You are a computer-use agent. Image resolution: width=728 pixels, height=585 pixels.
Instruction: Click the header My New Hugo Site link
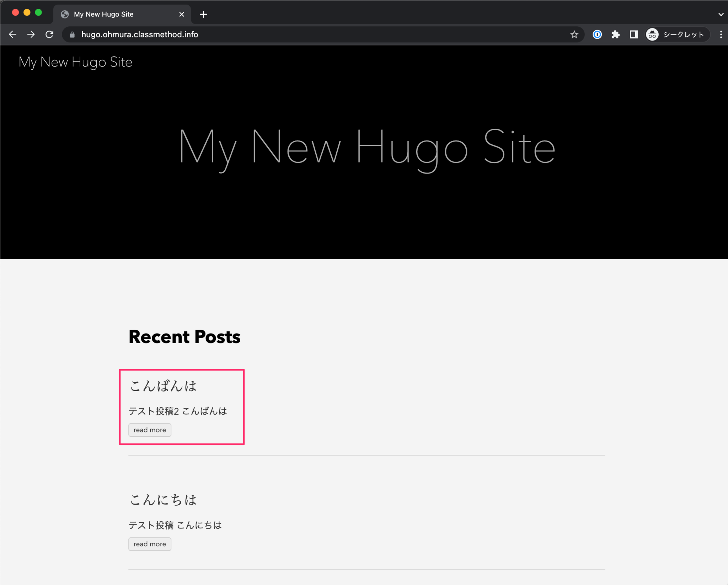(x=75, y=62)
